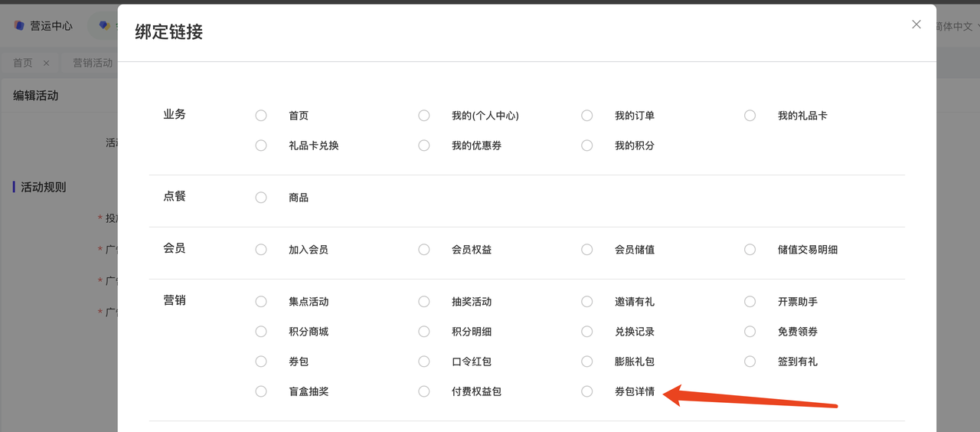Select the 加入会员 option
The width and height of the screenshot is (980, 432).
[x=261, y=250]
